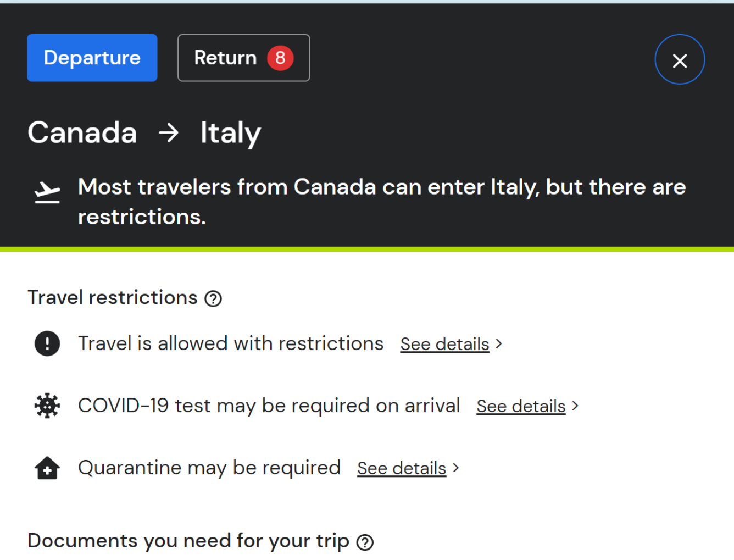Switch to the Return tab
Viewport: 734px width, 560px height.
coord(244,58)
